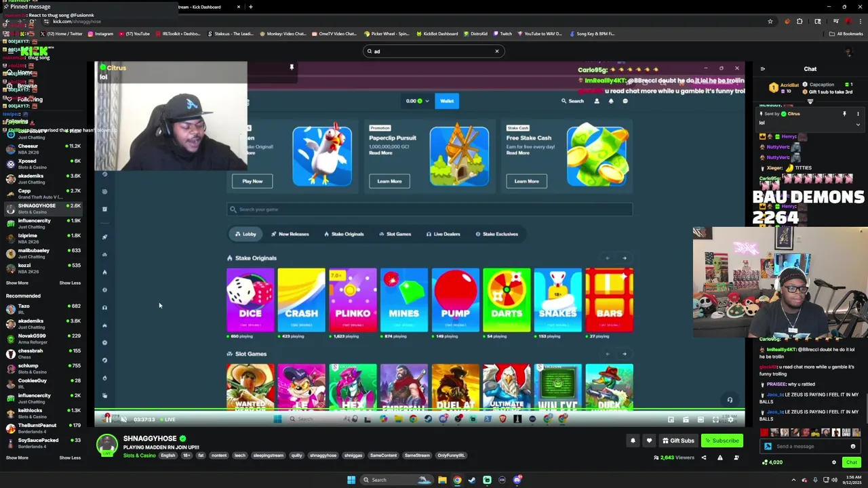Click the Slots & Casino category link
This screenshot has height=488, width=868.
139,455
